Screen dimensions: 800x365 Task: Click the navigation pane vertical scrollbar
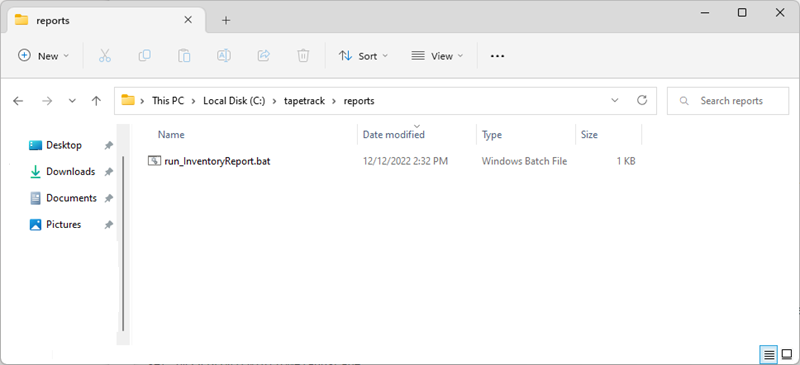[x=123, y=244]
